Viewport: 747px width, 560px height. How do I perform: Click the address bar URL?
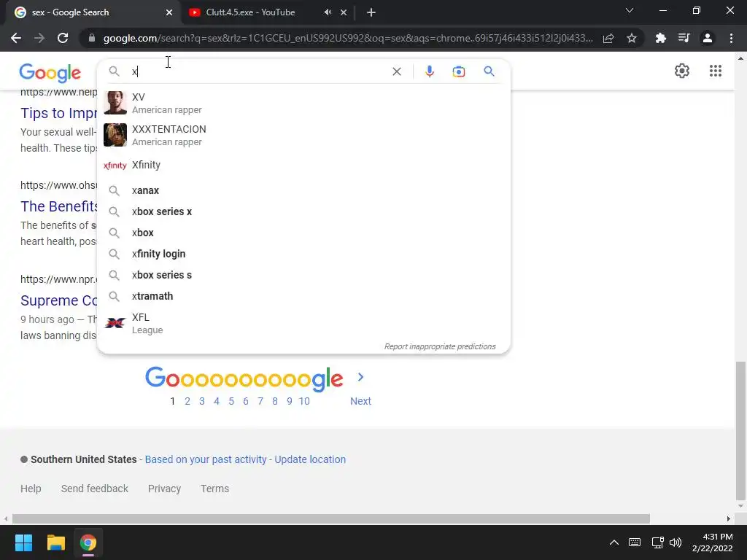click(348, 38)
